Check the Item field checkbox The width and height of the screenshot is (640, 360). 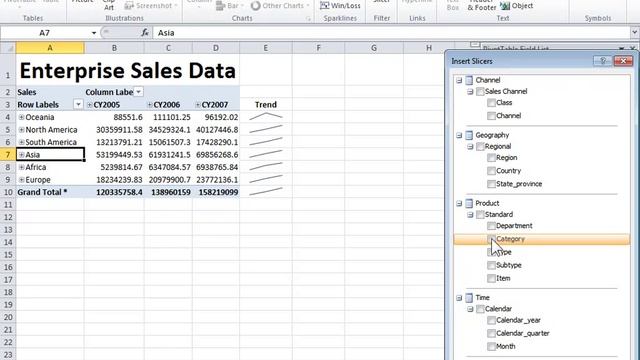(x=491, y=278)
